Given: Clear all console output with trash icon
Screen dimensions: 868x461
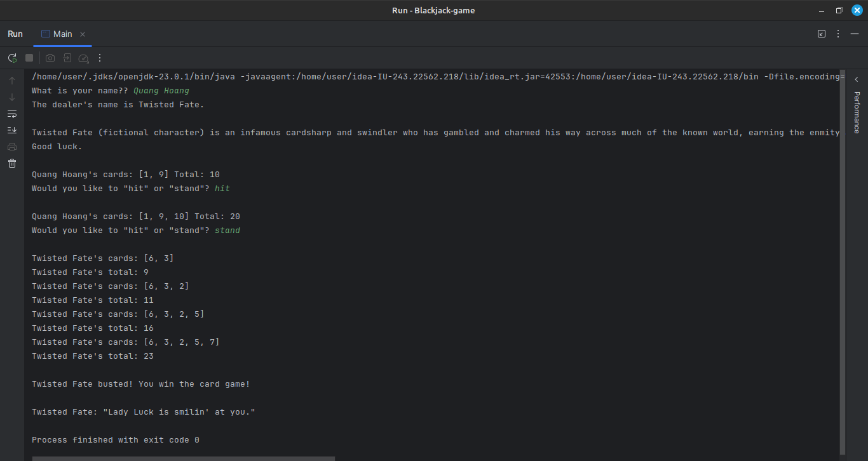Looking at the screenshot, I should coord(12,163).
